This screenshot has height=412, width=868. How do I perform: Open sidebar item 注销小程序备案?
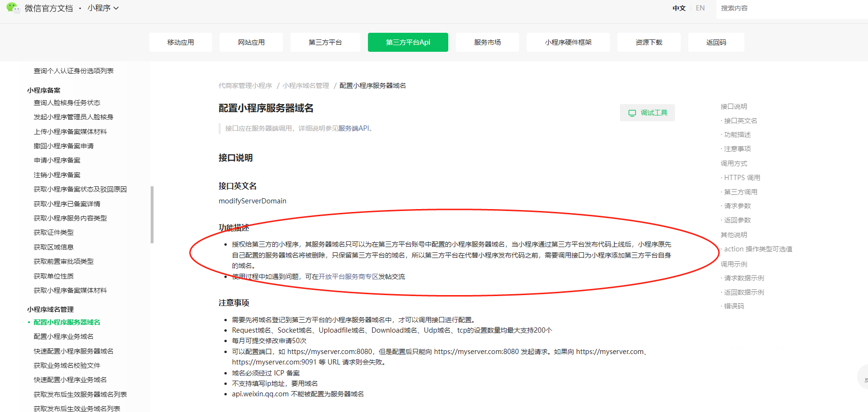click(57, 175)
